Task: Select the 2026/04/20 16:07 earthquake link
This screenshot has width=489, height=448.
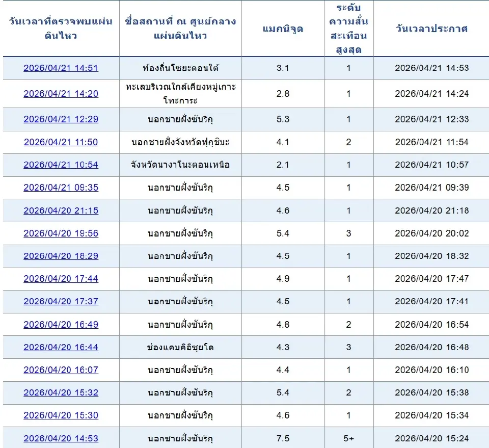Action: 61,370
